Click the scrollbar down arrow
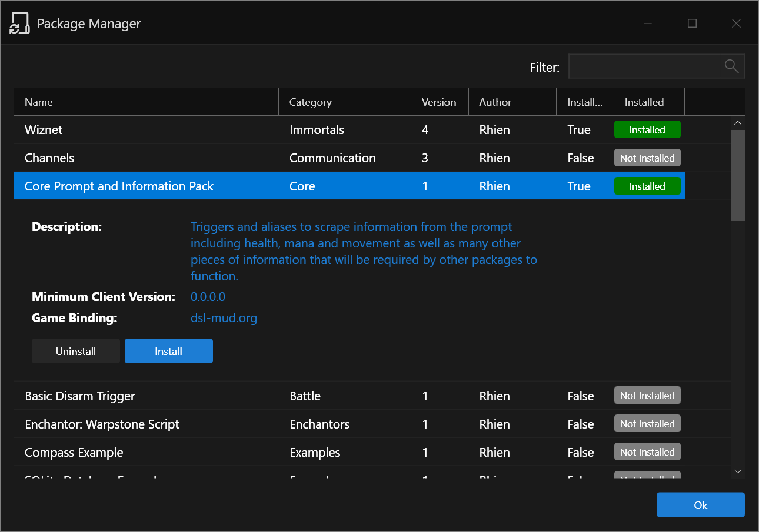This screenshot has width=759, height=532. click(738, 471)
